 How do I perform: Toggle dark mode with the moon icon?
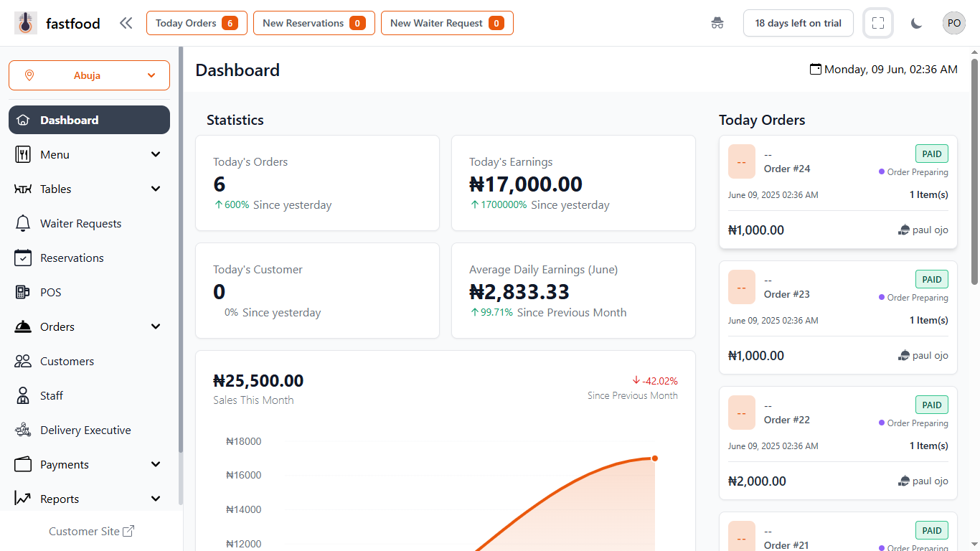(x=916, y=23)
